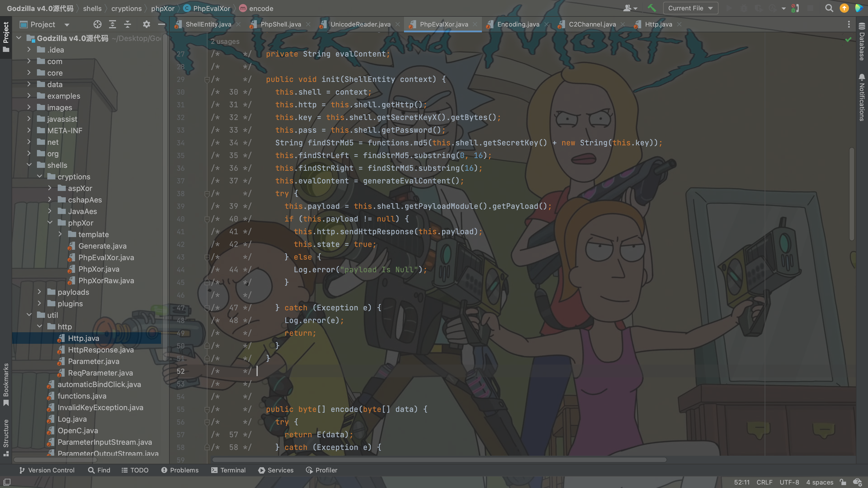Collapse the util folder

pos(29,315)
